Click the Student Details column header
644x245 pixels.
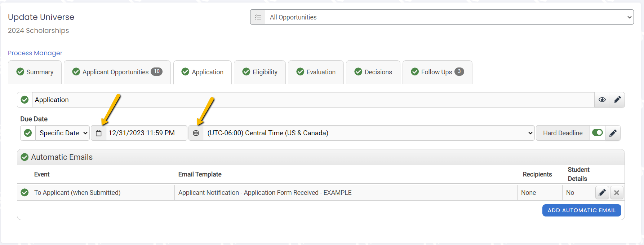coord(578,174)
